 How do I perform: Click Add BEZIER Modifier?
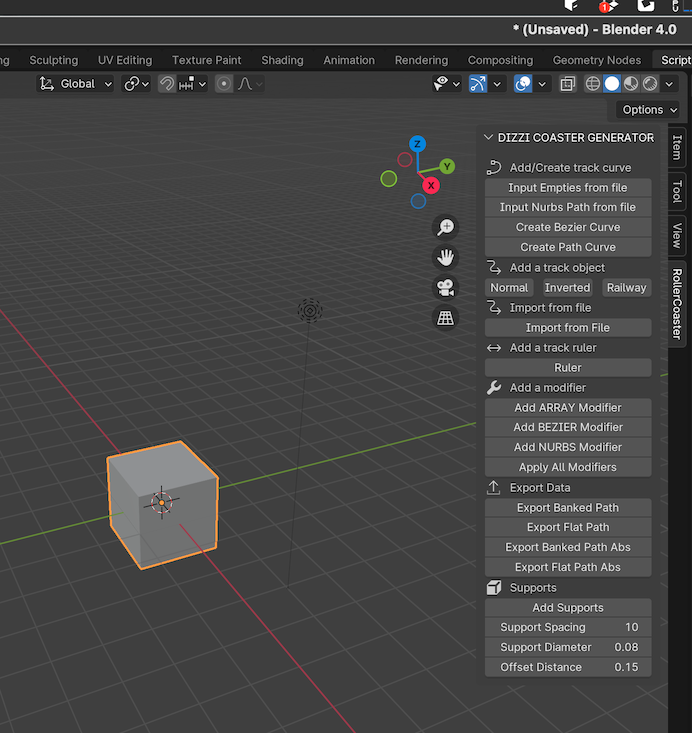[568, 428]
